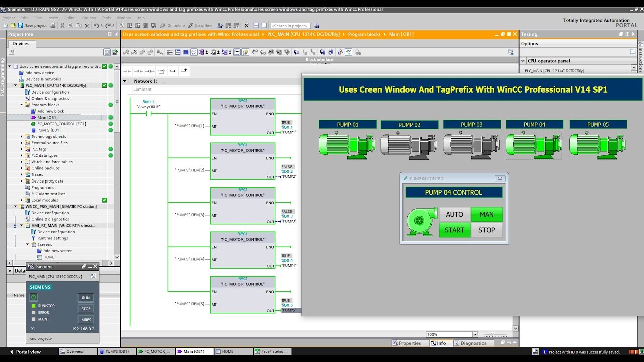The height and width of the screenshot is (362, 644).
Task: Insert a normally open contact instruction
Action: pos(127,71)
